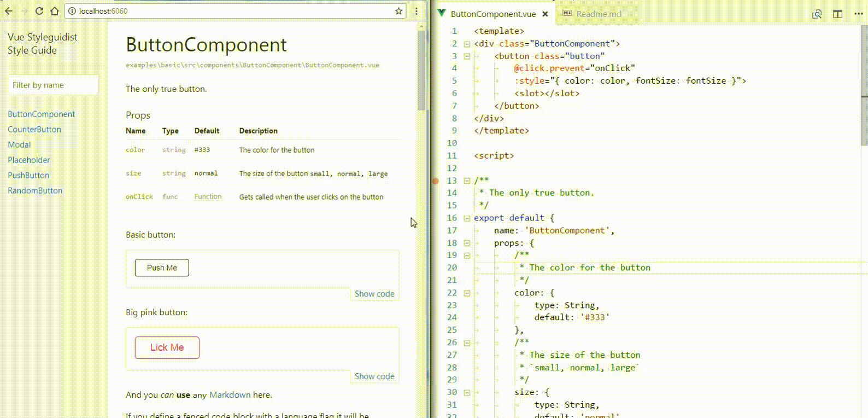Click the ButtonComponent page heading
Screen dimensions: 868x418
tap(206, 45)
